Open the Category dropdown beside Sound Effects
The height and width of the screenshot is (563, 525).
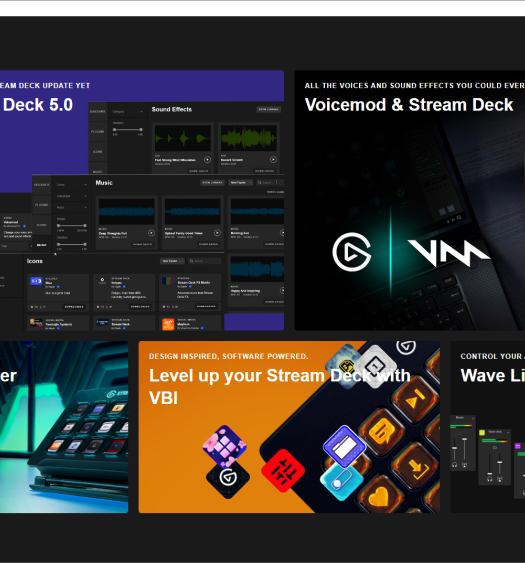[x=128, y=112]
